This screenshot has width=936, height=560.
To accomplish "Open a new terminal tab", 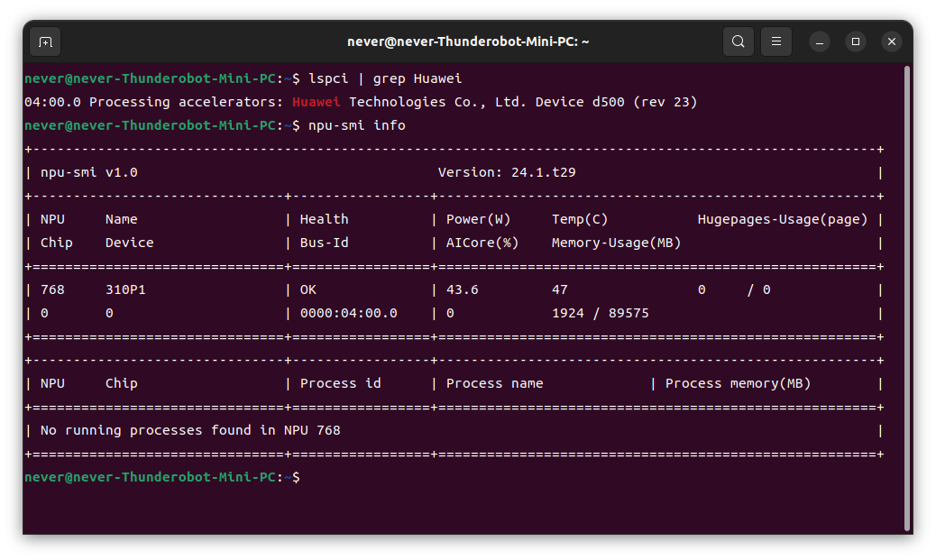I will click(x=45, y=41).
